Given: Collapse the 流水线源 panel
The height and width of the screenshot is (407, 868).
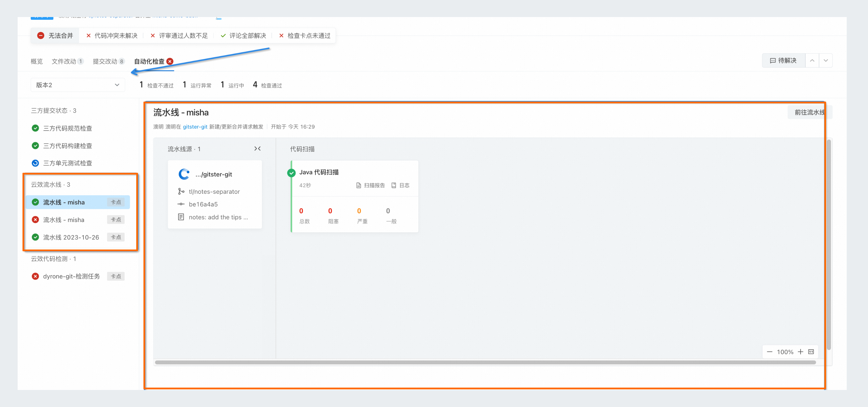Looking at the screenshot, I should tap(257, 149).
